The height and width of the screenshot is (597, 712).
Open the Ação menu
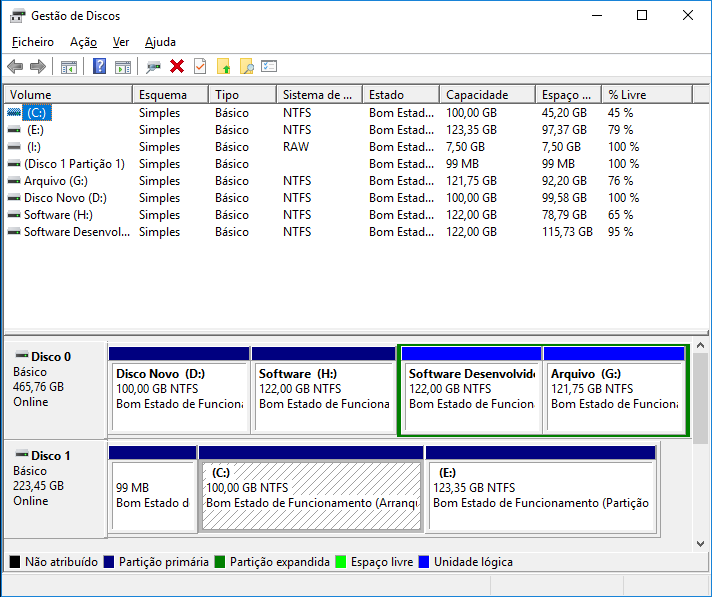click(x=84, y=42)
